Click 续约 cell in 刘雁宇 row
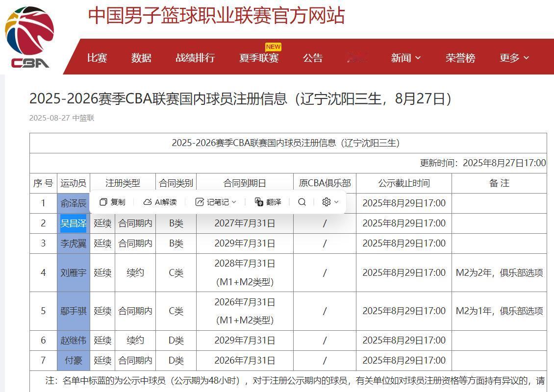Screen dimensions: 554x392 coord(135,272)
